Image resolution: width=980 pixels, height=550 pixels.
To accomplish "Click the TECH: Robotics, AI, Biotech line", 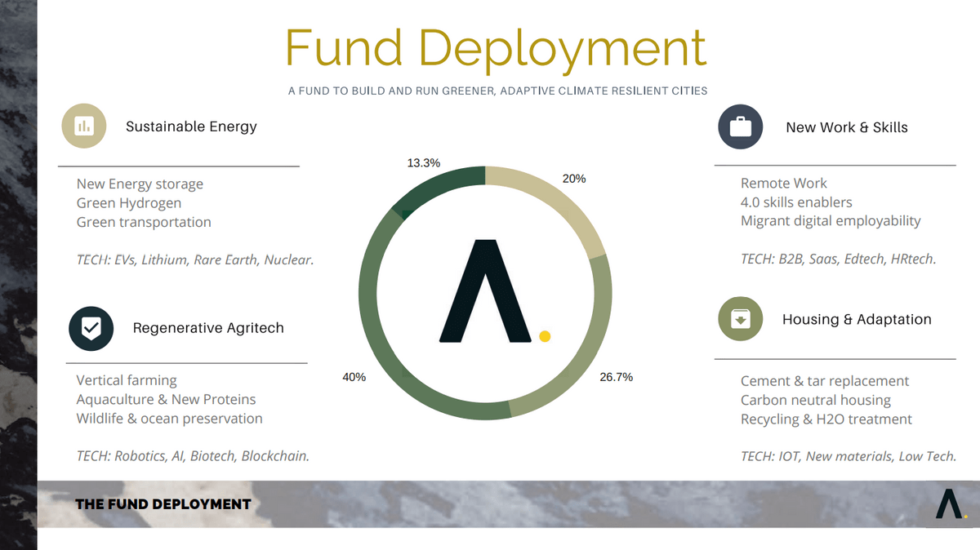I will coord(193,456).
